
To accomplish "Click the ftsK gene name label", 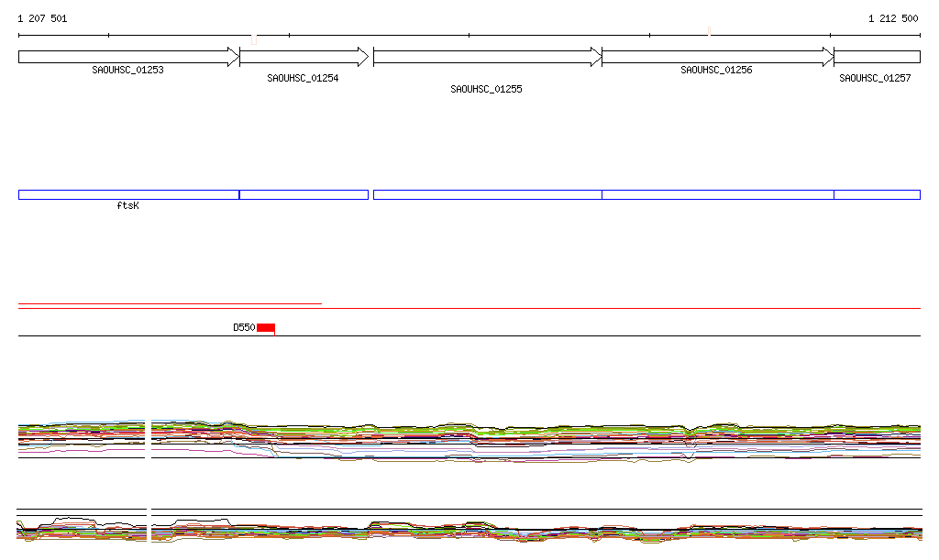I will [x=128, y=206].
